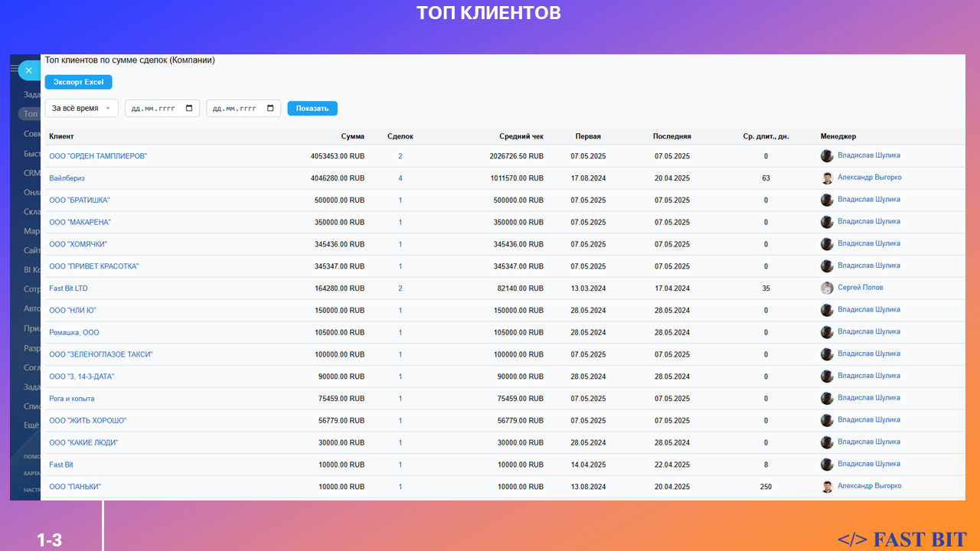Click the Fast Bit logo
The width and height of the screenshot is (980, 551).
coord(902,539)
